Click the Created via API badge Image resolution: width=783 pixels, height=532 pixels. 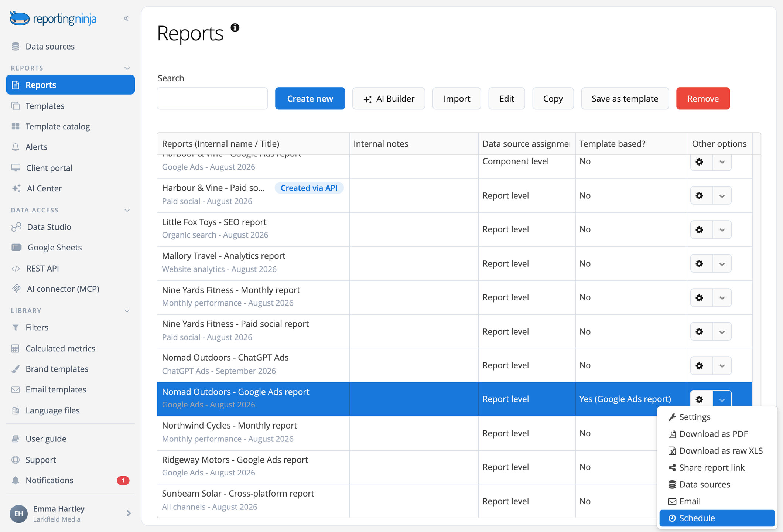309,188
